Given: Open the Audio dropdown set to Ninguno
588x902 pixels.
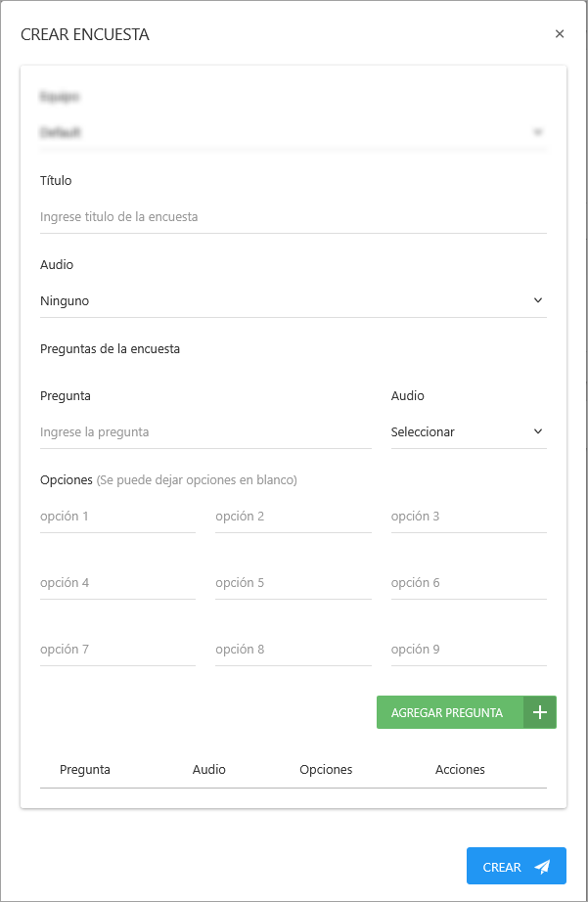Looking at the screenshot, I should (x=294, y=300).
